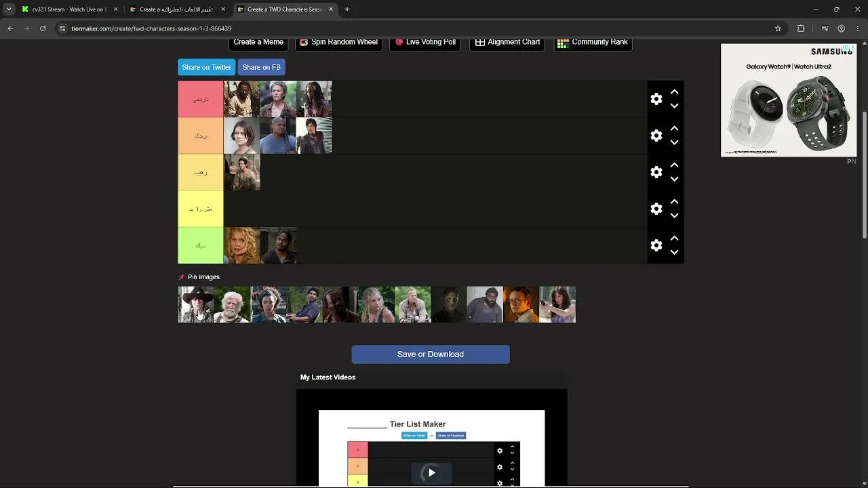The image size is (868, 488).
Task: Open a new browser tab
Action: click(x=347, y=9)
